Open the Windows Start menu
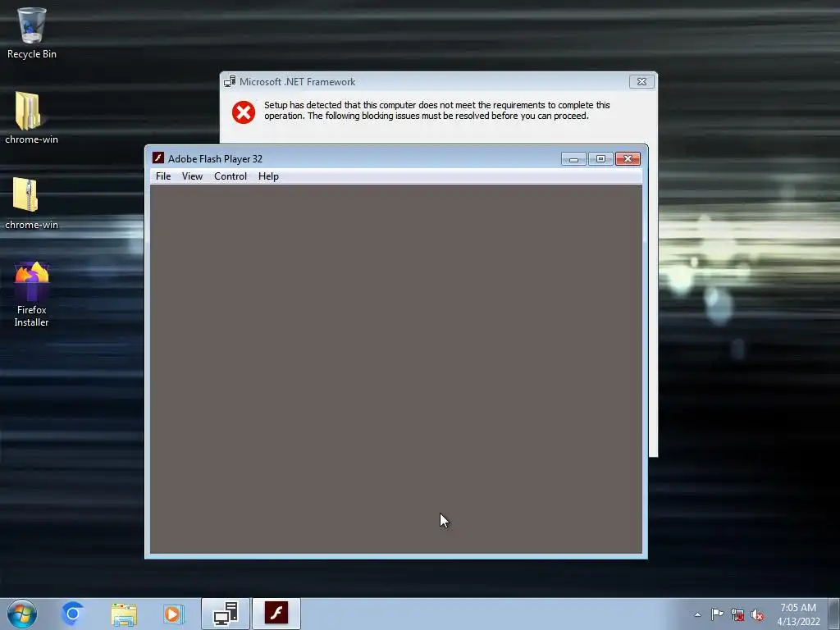The image size is (840, 630). (22, 614)
